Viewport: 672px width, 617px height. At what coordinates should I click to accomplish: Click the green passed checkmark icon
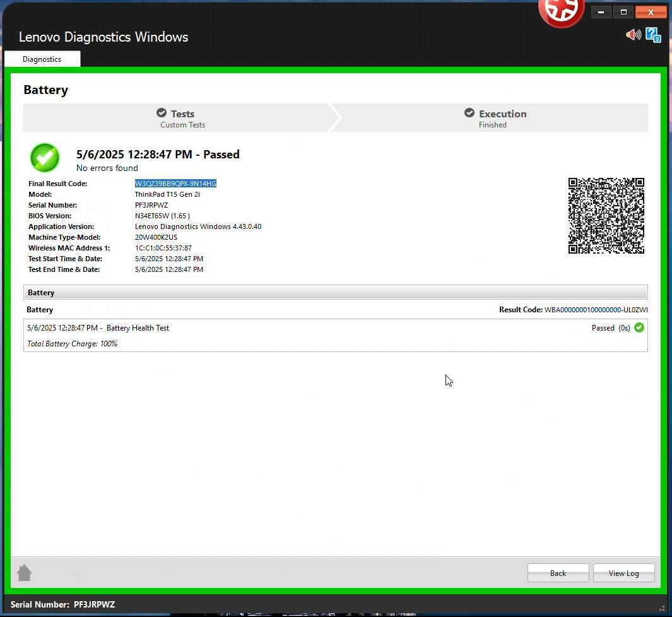[x=45, y=157]
